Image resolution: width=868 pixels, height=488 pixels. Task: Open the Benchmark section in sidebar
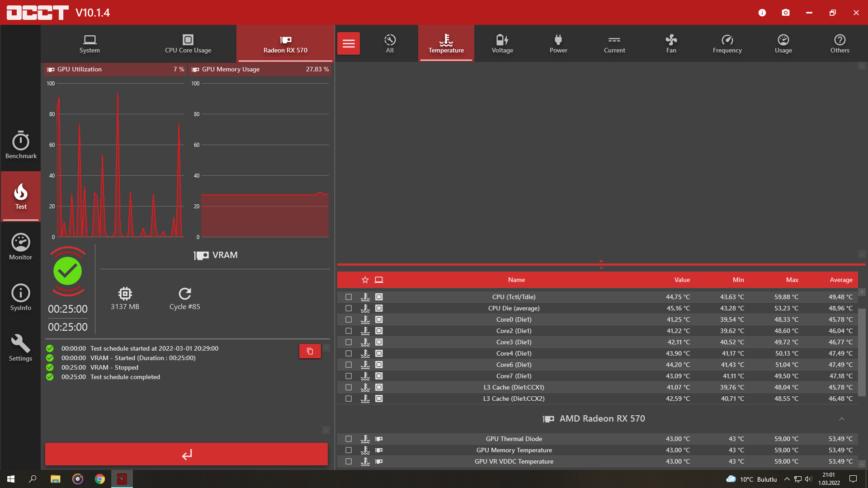coord(21,145)
